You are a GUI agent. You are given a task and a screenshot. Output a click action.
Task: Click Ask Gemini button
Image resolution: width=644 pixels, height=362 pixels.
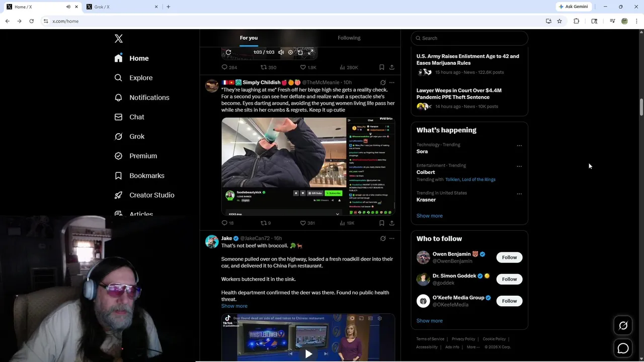[x=574, y=7]
